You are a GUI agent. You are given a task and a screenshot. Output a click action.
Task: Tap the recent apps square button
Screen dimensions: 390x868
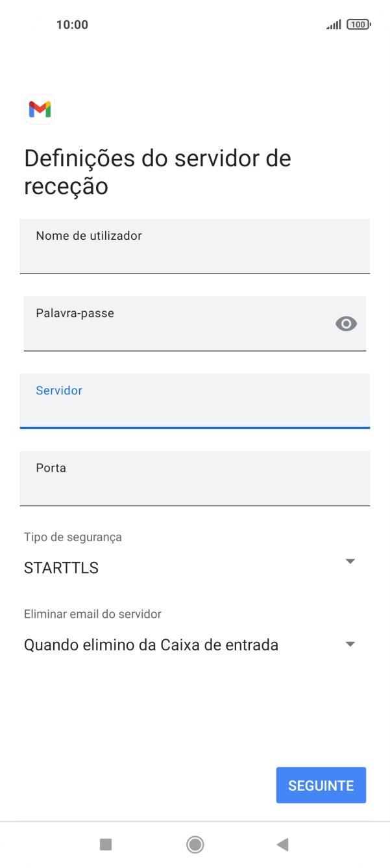106,844
